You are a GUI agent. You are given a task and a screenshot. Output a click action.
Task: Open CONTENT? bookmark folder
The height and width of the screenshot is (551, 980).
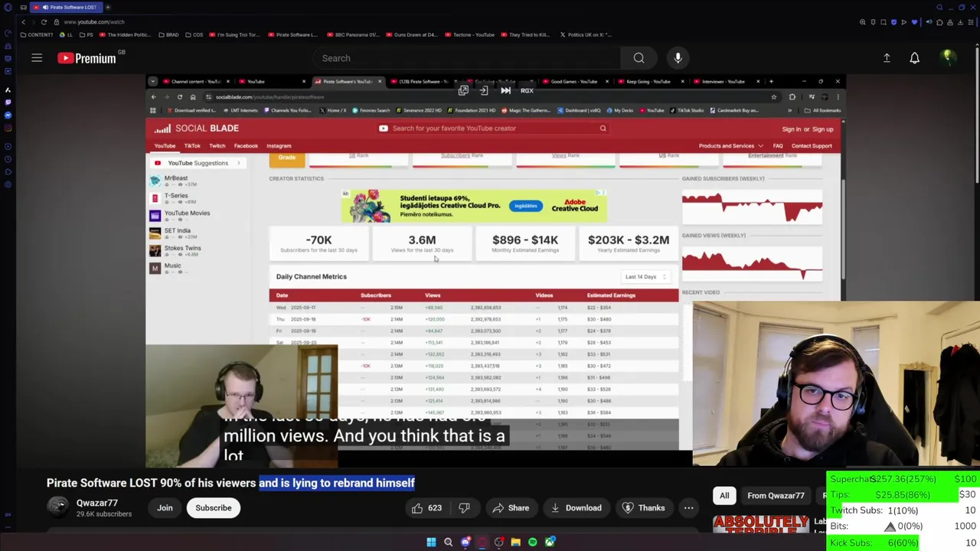click(x=38, y=34)
